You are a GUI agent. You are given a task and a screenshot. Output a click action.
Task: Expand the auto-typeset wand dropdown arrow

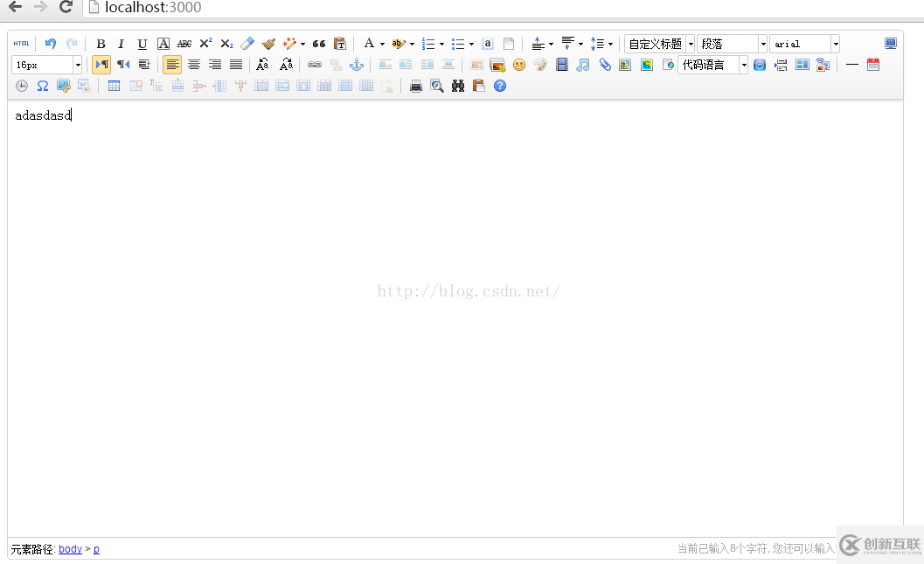(x=302, y=45)
